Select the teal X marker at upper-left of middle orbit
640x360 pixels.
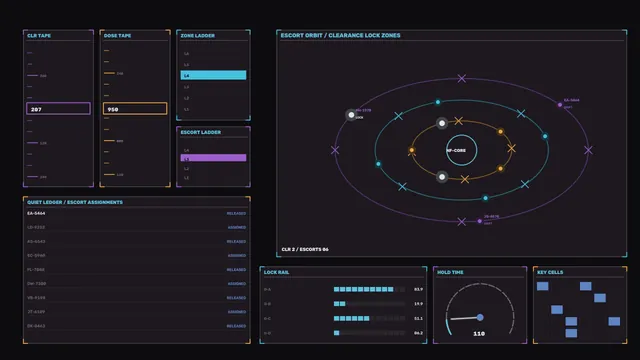[399, 116]
